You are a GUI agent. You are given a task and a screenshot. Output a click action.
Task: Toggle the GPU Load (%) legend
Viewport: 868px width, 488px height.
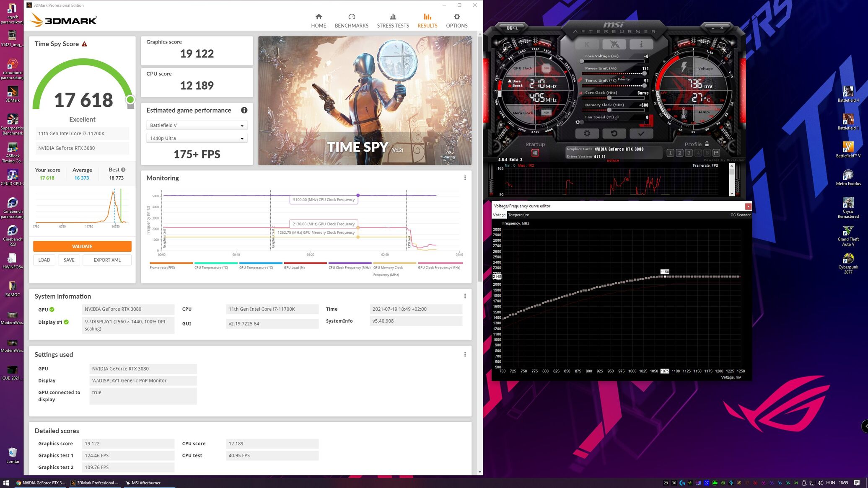305,266
